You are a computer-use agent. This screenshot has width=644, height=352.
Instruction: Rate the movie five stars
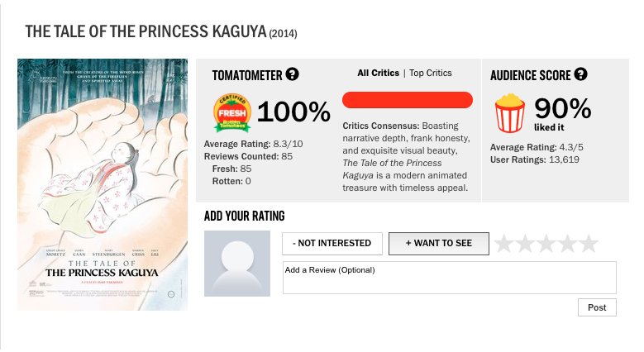[x=588, y=244]
